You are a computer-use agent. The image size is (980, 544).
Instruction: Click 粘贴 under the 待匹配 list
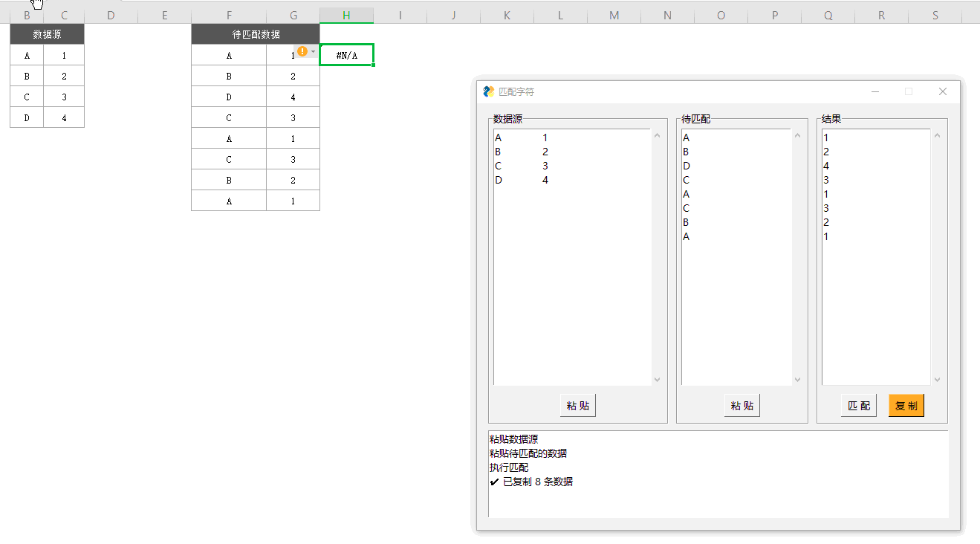tap(742, 405)
